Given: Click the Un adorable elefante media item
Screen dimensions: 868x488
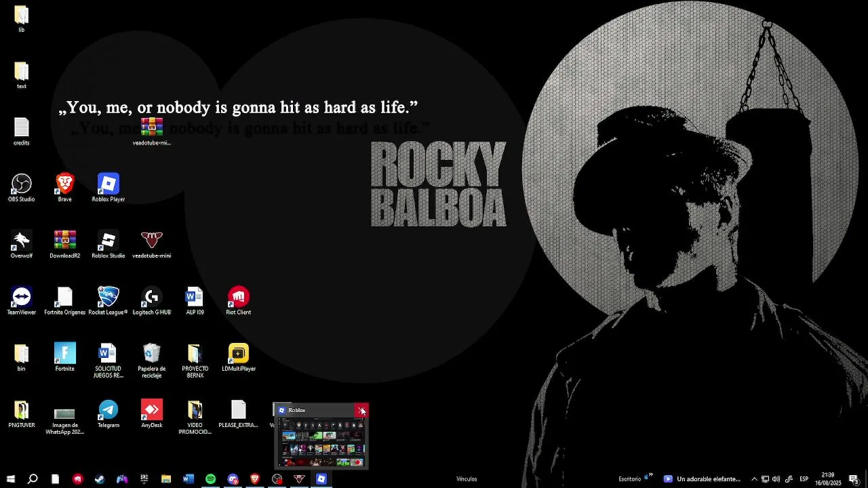Looking at the screenshot, I should (x=702, y=479).
